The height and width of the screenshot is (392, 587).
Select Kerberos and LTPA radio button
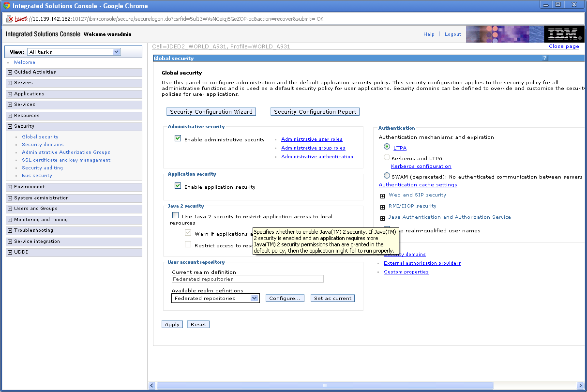coord(387,157)
